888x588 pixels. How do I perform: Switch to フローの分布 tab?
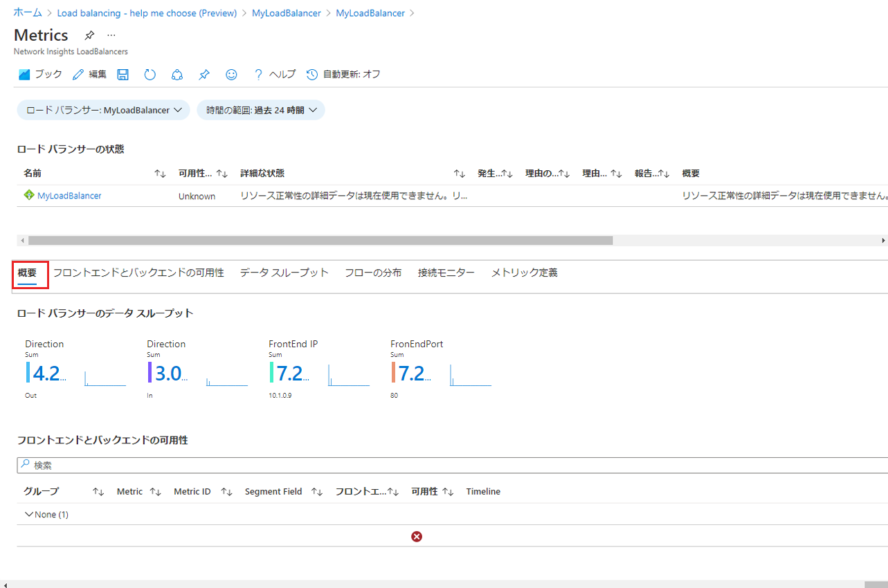373,273
